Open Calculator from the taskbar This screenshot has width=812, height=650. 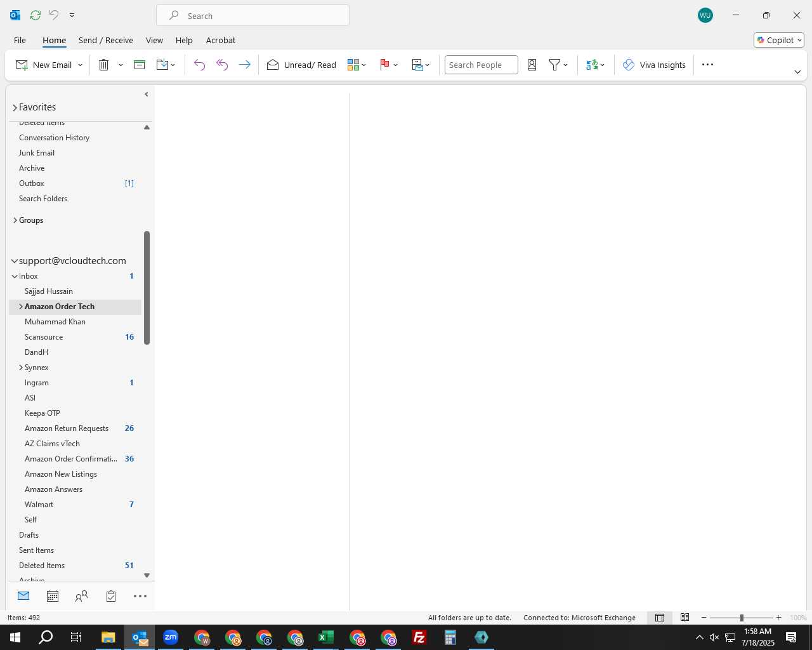pos(450,637)
